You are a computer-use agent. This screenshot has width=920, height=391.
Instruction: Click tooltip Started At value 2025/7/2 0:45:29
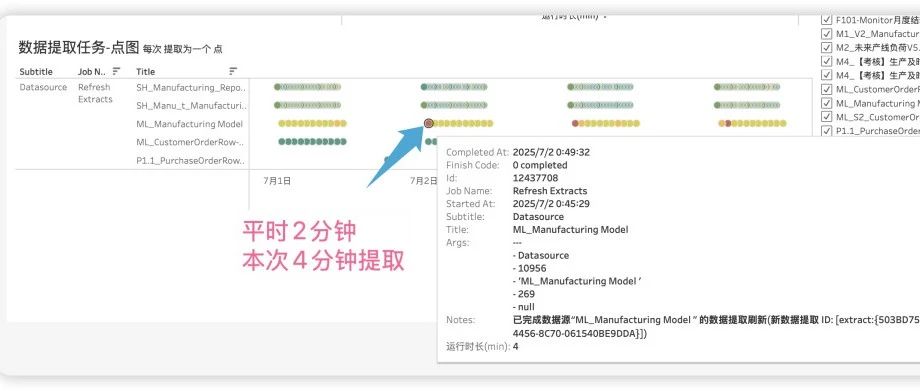551,204
